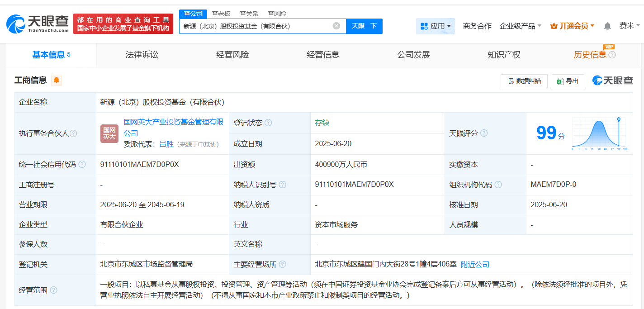Click the 天眼一下 search button
The width and height of the screenshot is (644, 309).
pos(364,26)
